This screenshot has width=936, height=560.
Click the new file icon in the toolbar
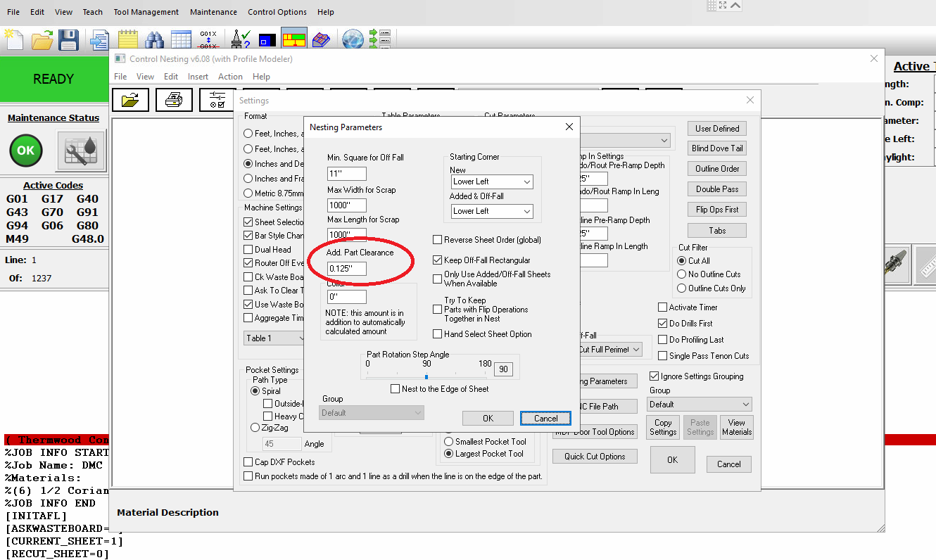click(15, 39)
